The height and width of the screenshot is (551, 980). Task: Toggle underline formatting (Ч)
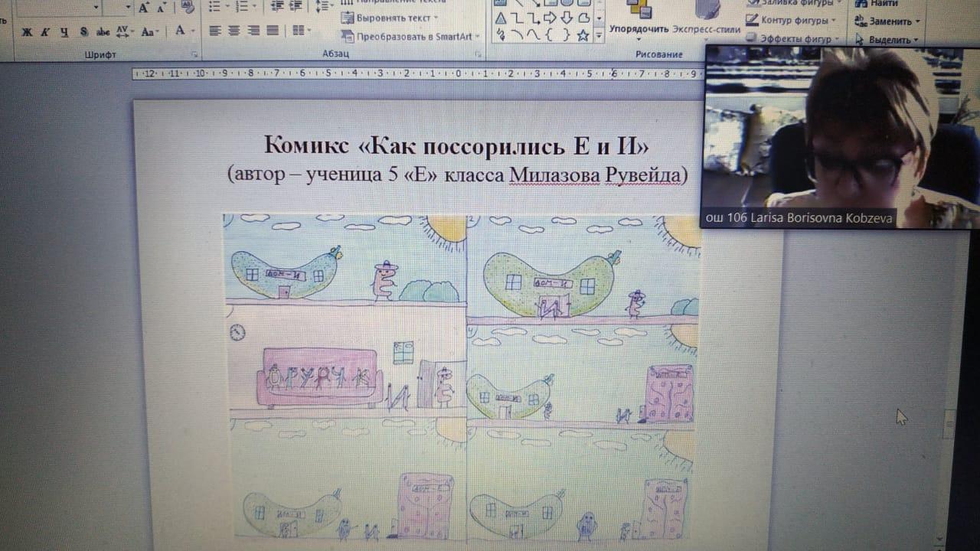[64, 32]
